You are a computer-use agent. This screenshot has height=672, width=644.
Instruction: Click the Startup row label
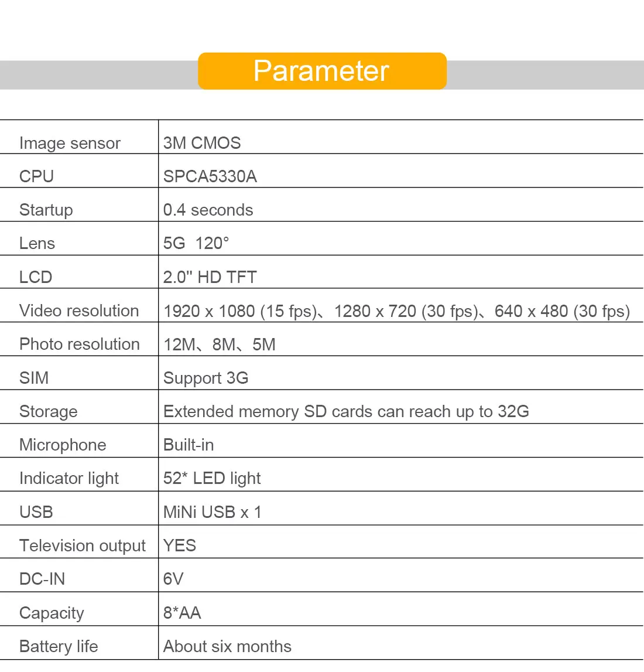point(46,210)
